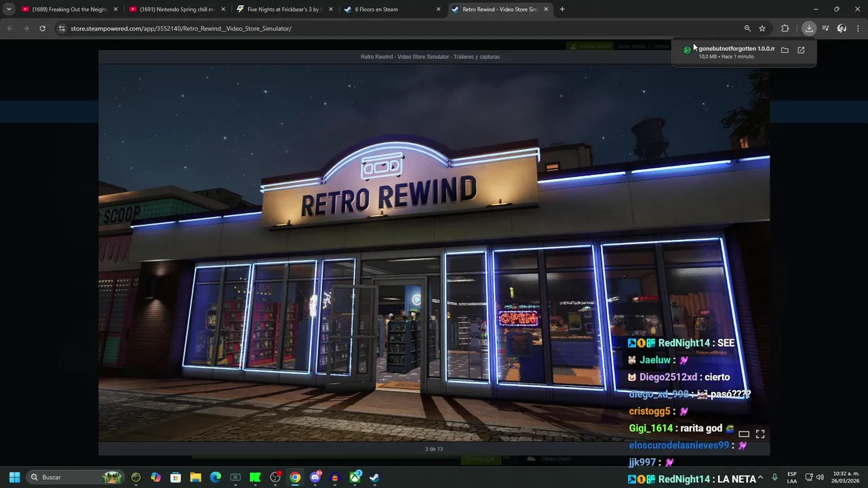
Task: Click RedNight14 'SEE' chat message
Action: click(x=682, y=343)
